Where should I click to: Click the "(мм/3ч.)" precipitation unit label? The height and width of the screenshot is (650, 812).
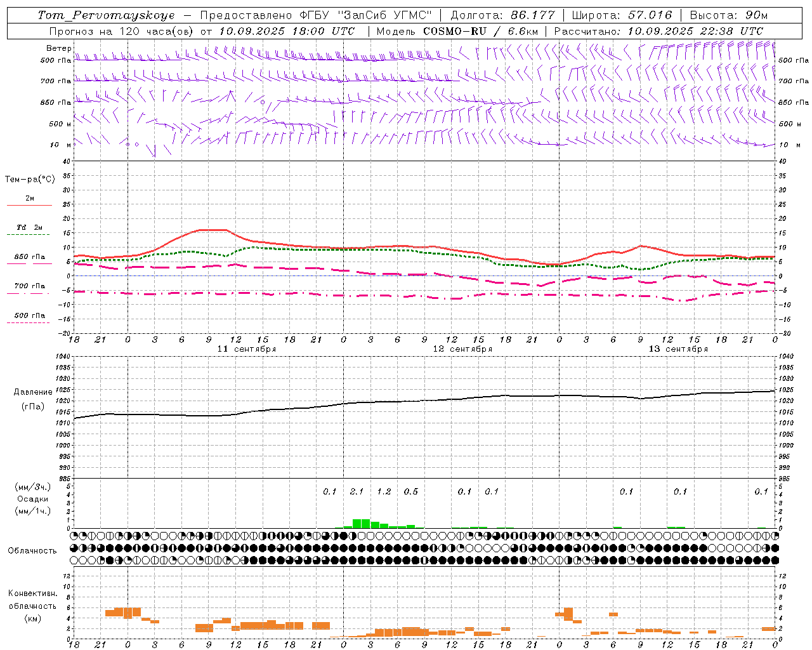(33, 487)
